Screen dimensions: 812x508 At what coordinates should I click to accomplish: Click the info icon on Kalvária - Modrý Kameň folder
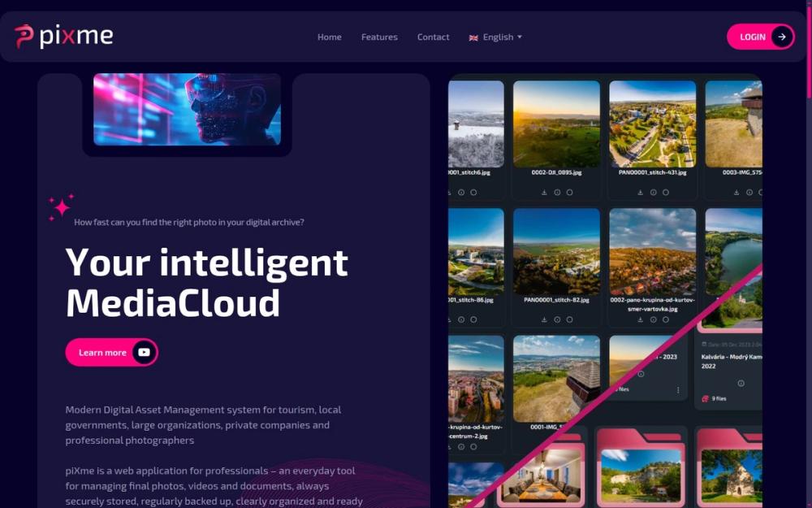click(741, 384)
